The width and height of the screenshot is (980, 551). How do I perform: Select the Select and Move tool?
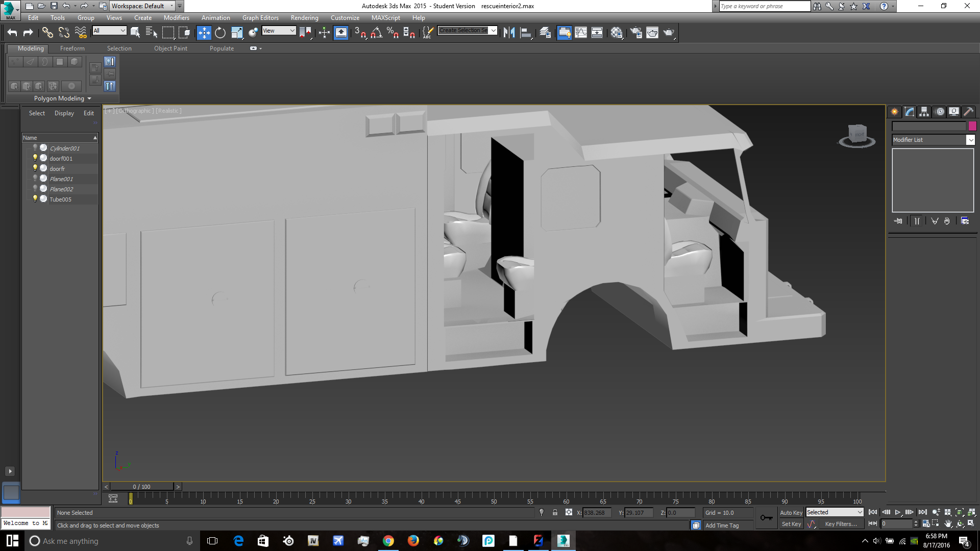pyautogui.click(x=204, y=33)
